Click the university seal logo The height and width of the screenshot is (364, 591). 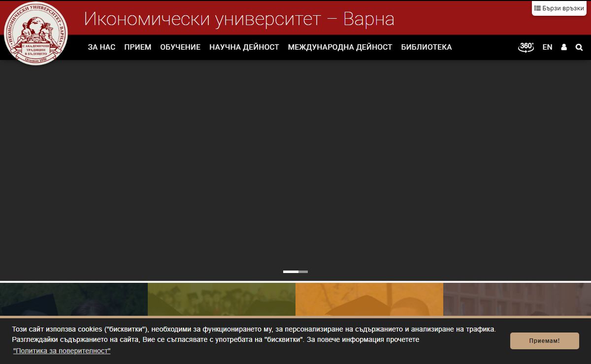(x=35, y=34)
